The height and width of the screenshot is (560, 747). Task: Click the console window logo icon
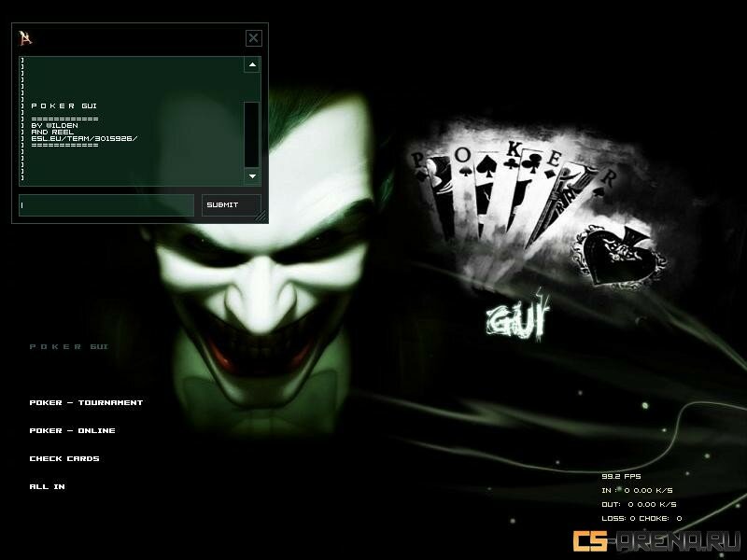pos(26,37)
